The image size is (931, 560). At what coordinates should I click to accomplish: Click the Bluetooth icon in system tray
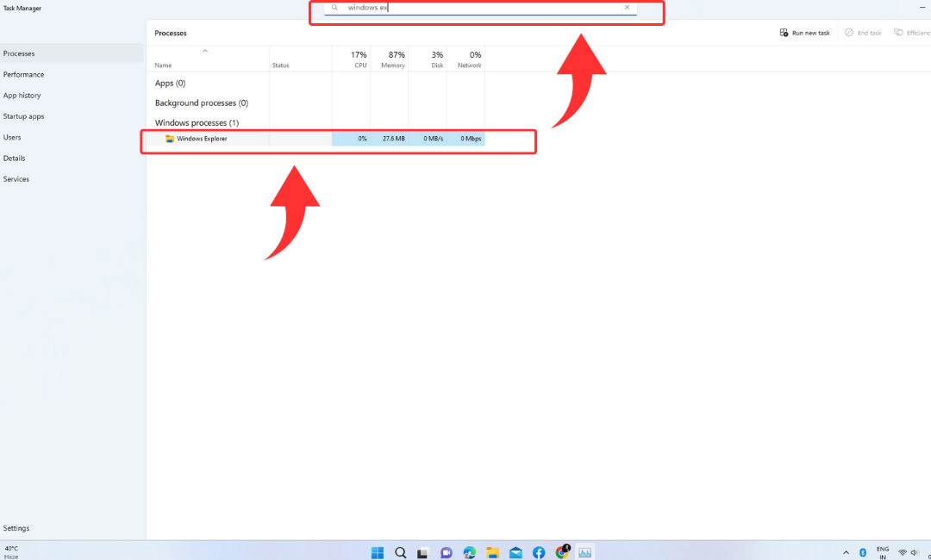click(862, 552)
